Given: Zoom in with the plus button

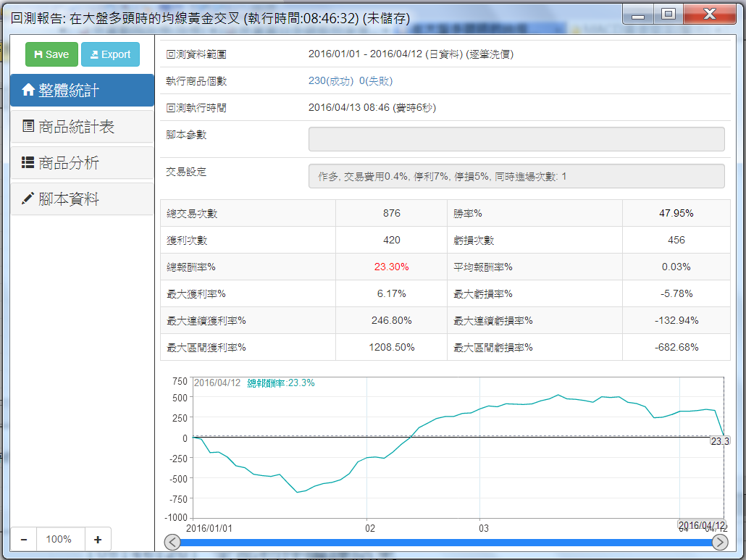Looking at the screenshot, I should click(98, 539).
